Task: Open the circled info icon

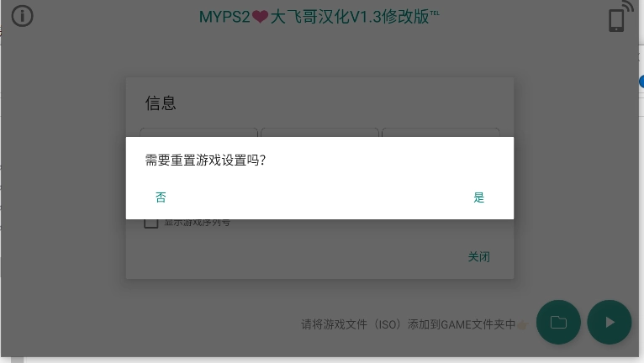Action: (x=22, y=17)
